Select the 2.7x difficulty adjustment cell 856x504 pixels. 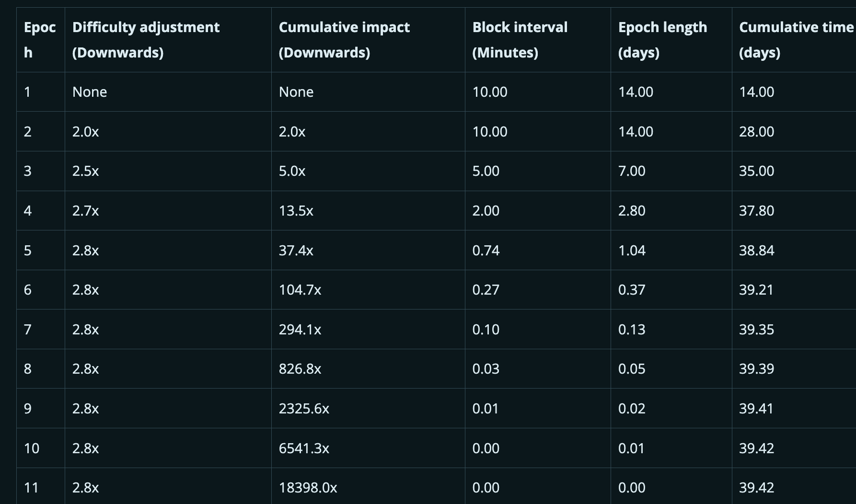pos(86,211)
